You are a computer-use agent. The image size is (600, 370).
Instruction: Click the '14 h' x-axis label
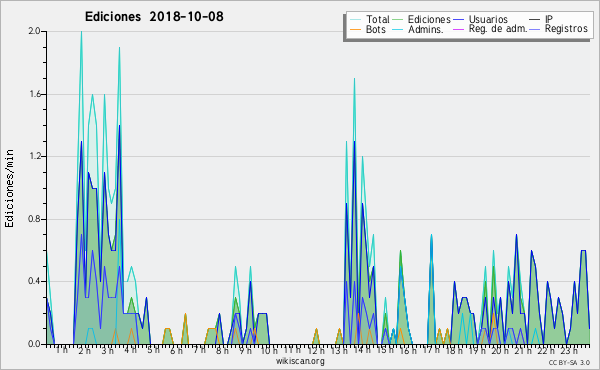(x=362, y=350)
